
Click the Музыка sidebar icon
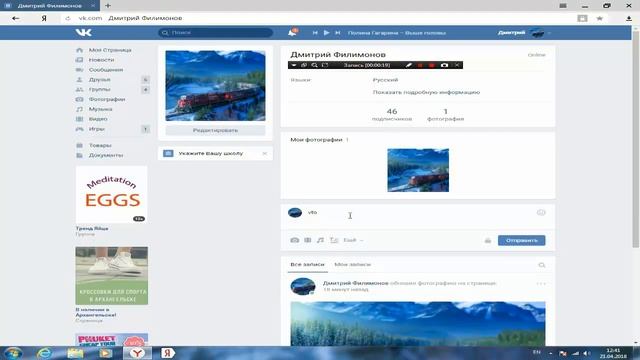tap(80, 109)
